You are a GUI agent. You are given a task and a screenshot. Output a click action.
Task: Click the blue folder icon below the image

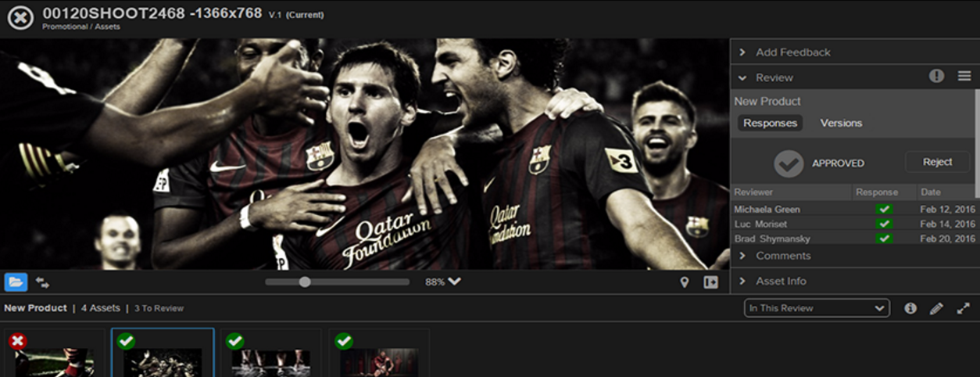[x=16, y=282]
